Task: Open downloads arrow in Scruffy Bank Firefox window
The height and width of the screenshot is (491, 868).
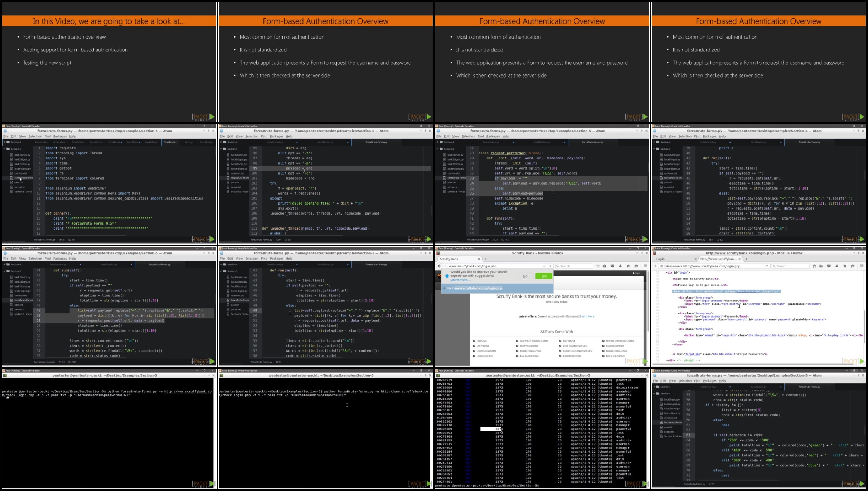Action: coord(620,266)
